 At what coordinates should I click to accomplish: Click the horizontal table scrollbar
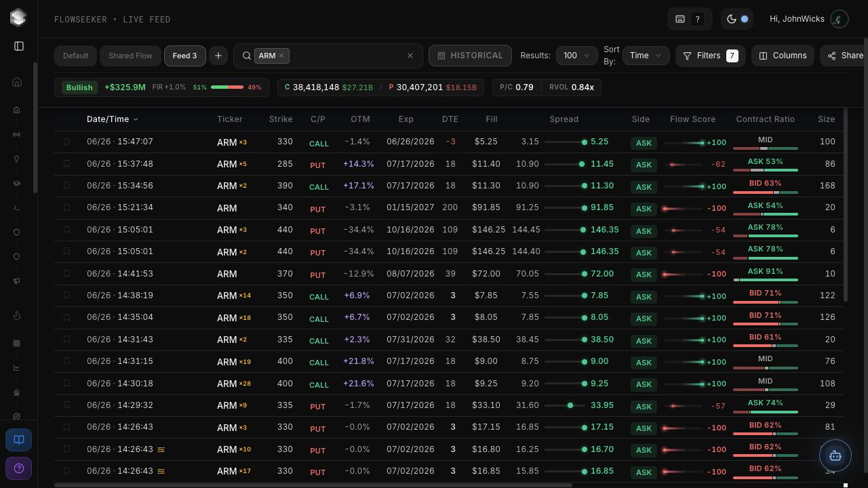pos(313,485)
